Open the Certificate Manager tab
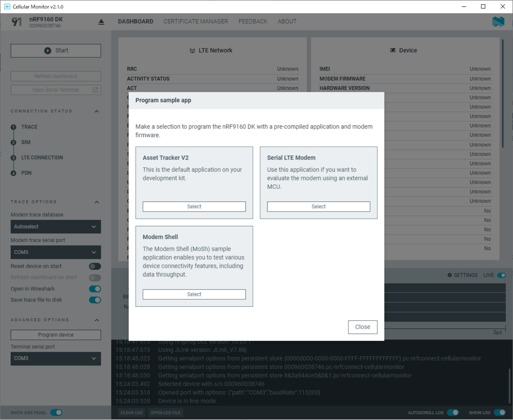 tap(196, 21)
